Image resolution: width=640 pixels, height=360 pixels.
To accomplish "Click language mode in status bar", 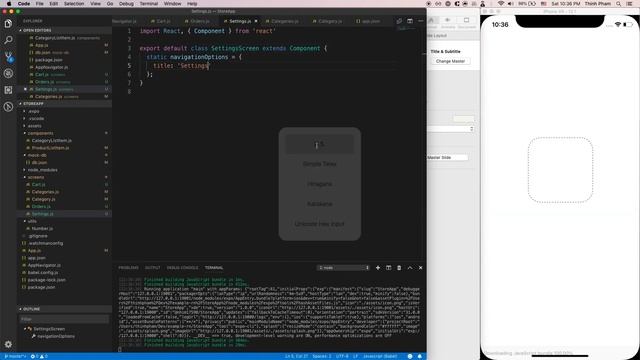I will pyautogui.click(x=380, y=356).
